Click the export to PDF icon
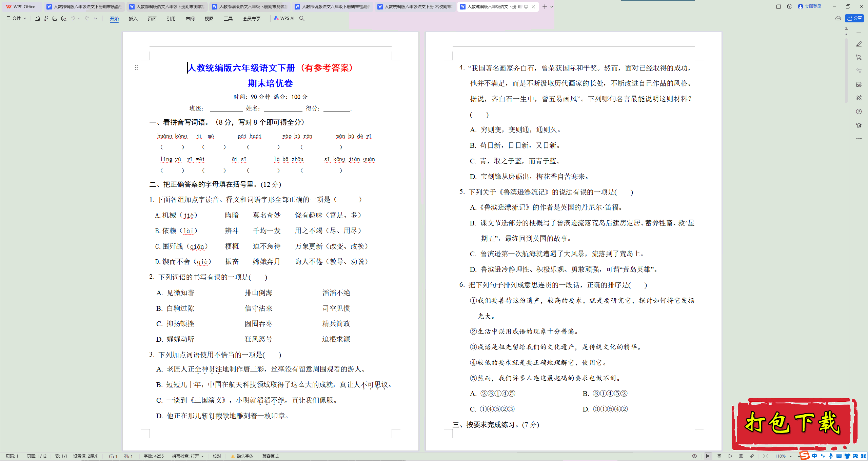868x461 pixels. pos(46,18)
